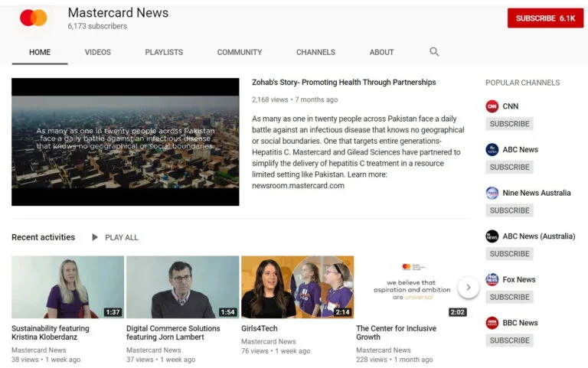Open Zohab's Story video title link
This screenshot has width=588, height=368.
(x=344, y=83)
